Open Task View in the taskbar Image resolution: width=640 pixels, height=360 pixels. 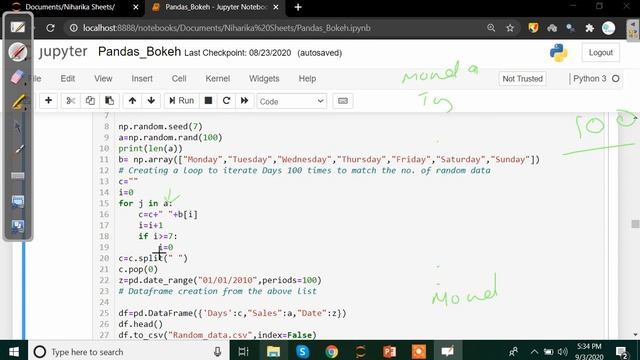point(244,351)
